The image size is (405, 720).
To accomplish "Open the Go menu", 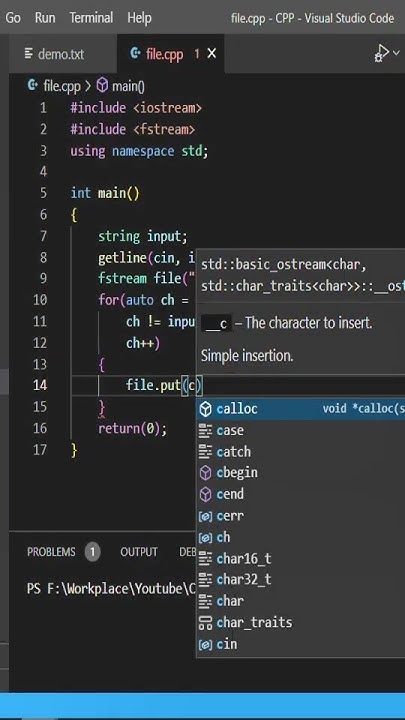I will [x=13, y=18].
